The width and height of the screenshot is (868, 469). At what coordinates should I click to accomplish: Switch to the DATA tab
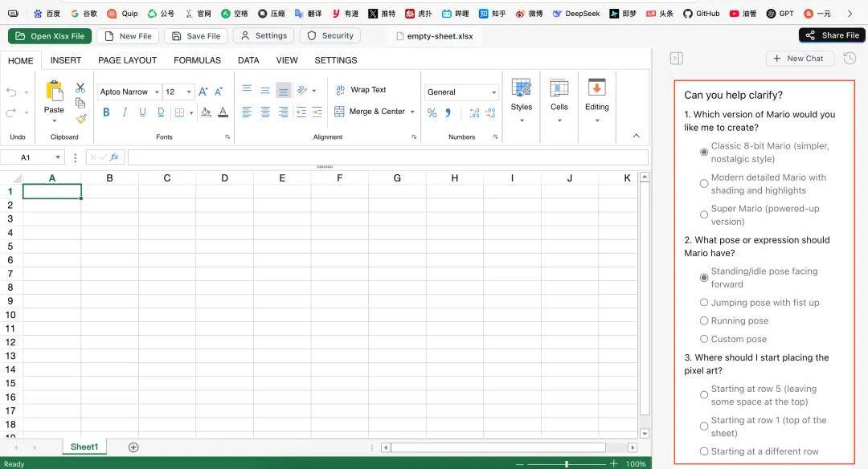point(248,60)
